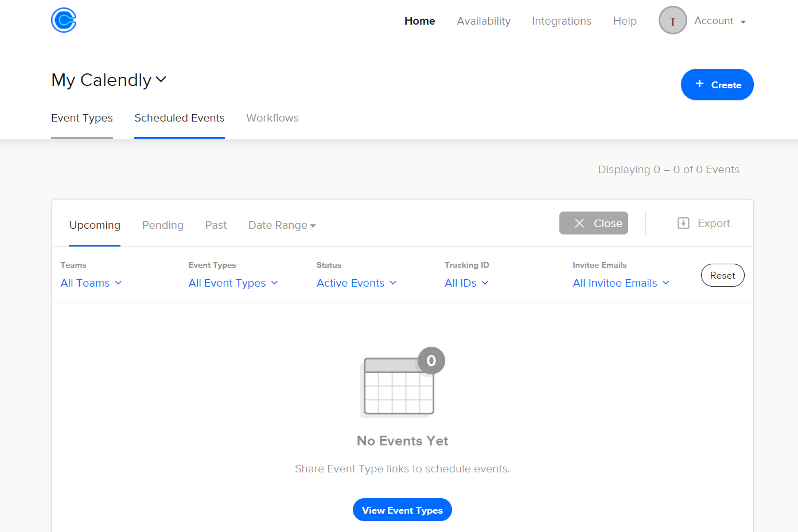Viewport: 798px width, 532px height.
Task: Open the All IDs tracking filter
Action: tap(467, 283)
